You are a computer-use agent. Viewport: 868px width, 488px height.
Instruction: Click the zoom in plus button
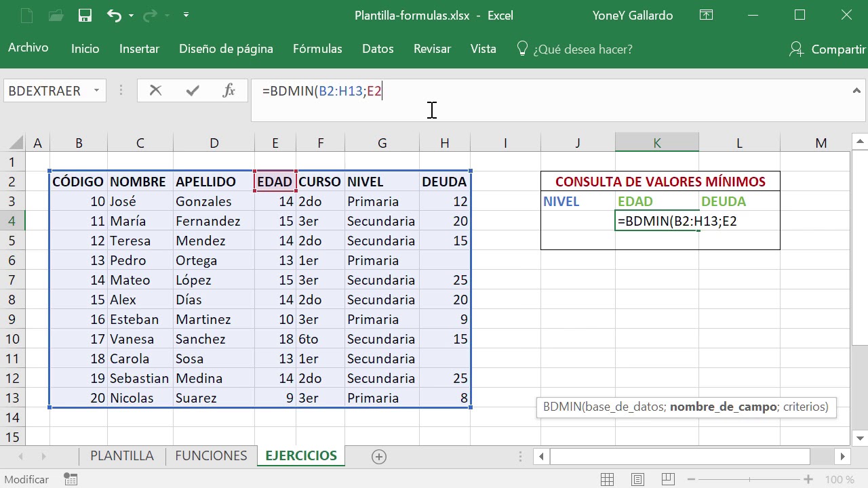pos(808,479)
